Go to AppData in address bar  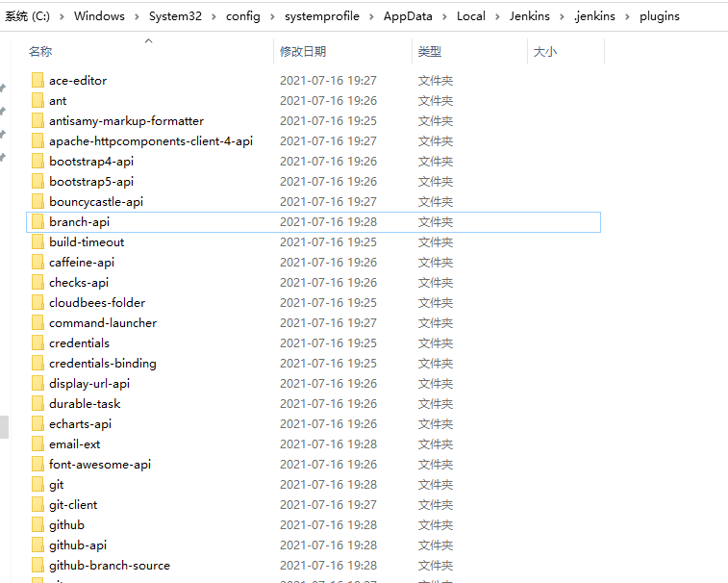408,16
